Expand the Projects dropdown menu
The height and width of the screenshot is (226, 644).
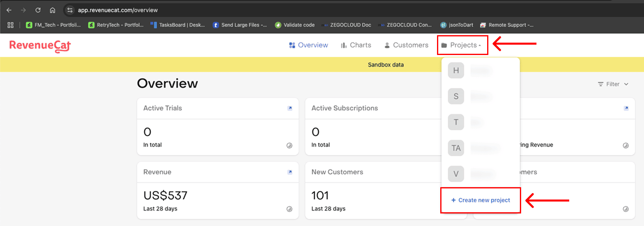[462, 45]
